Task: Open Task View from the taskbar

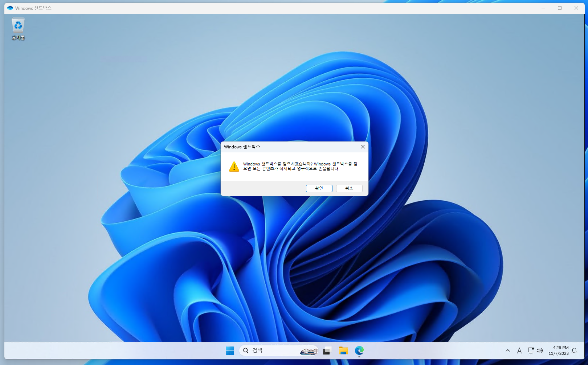Action: [327, 350]
